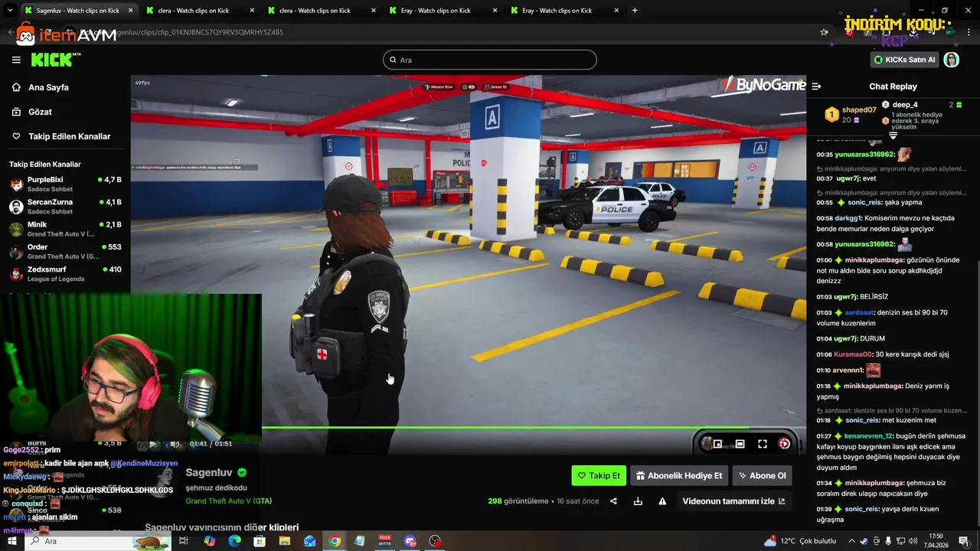The width and height of the screenshot is (980, 551).
Task: Open picture-in-picture for the video
Action: pos(717,444)
